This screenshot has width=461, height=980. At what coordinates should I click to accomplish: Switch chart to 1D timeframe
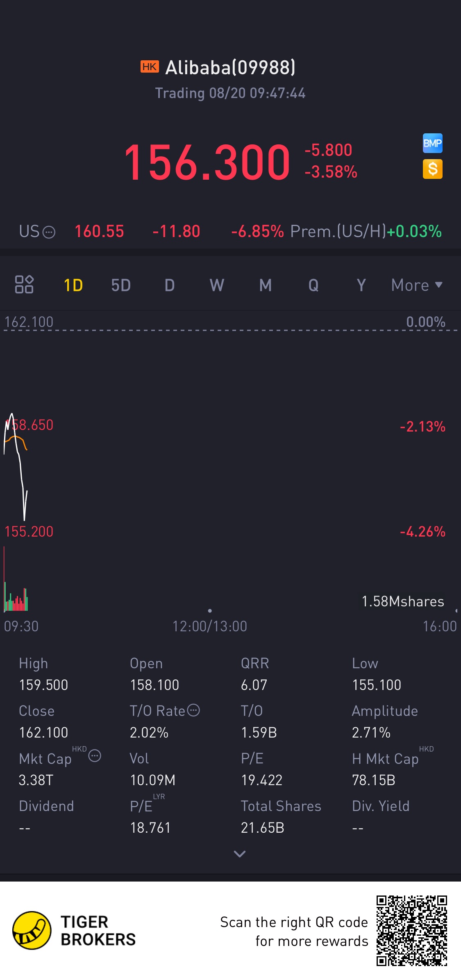(73, 285)
